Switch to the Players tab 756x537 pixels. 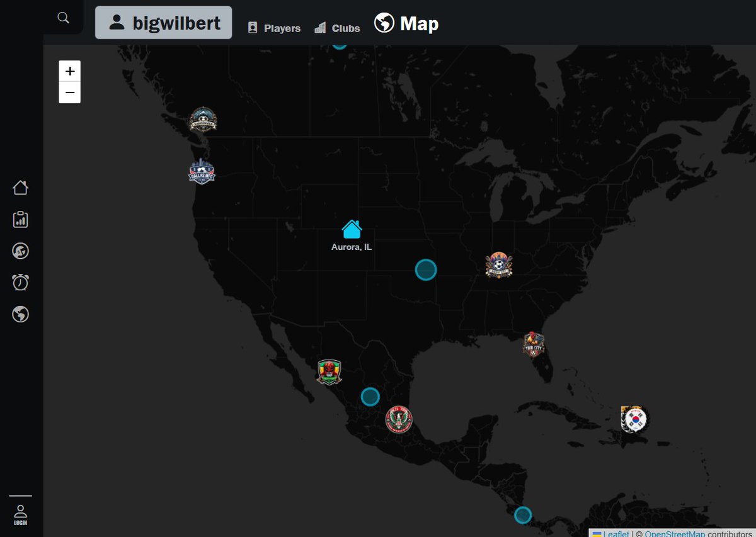274,28
